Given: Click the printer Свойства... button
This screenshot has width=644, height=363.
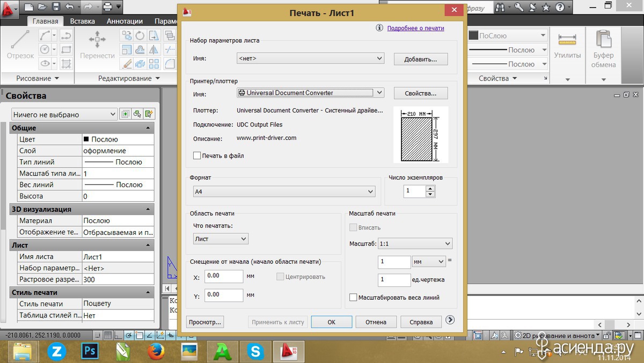Looking at the screenshot, I should (421, 93).
